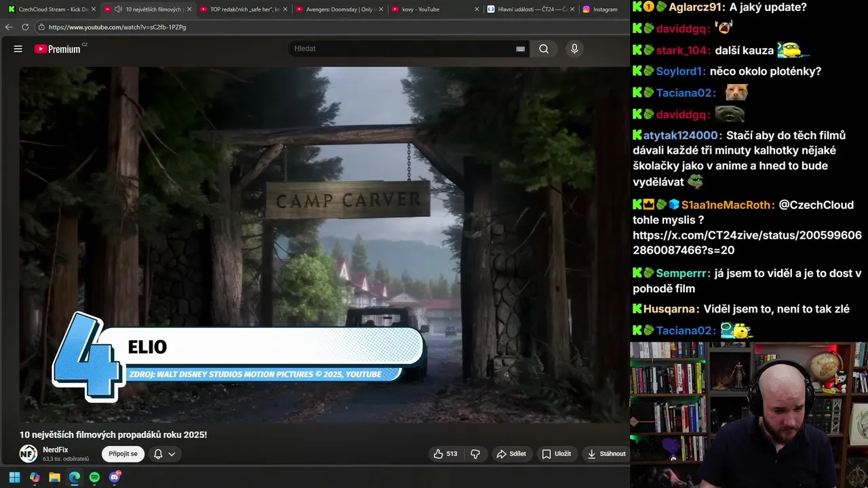Open x.com CT24zive link in chat
Image resolution: width=868 pixels, height=488 pixels.
[x=747, y=243]
